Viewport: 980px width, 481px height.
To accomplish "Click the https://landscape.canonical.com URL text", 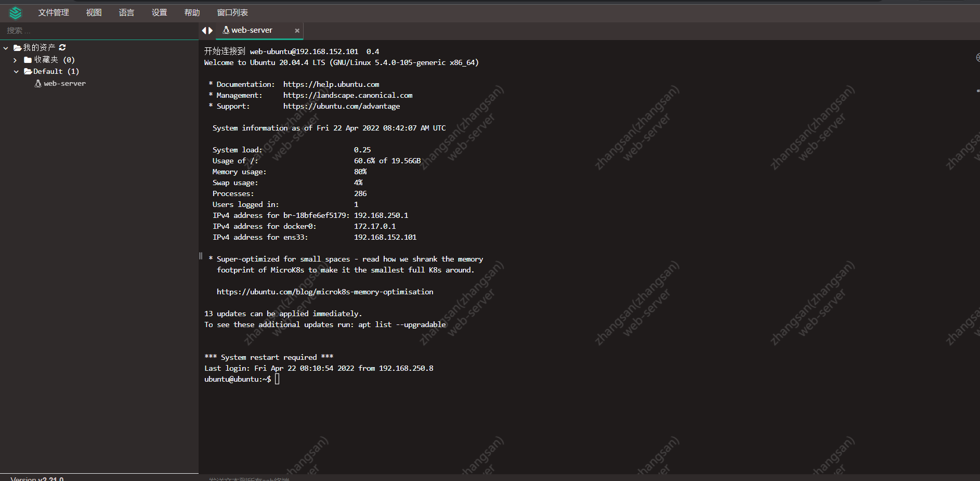I will coord(348,95).
